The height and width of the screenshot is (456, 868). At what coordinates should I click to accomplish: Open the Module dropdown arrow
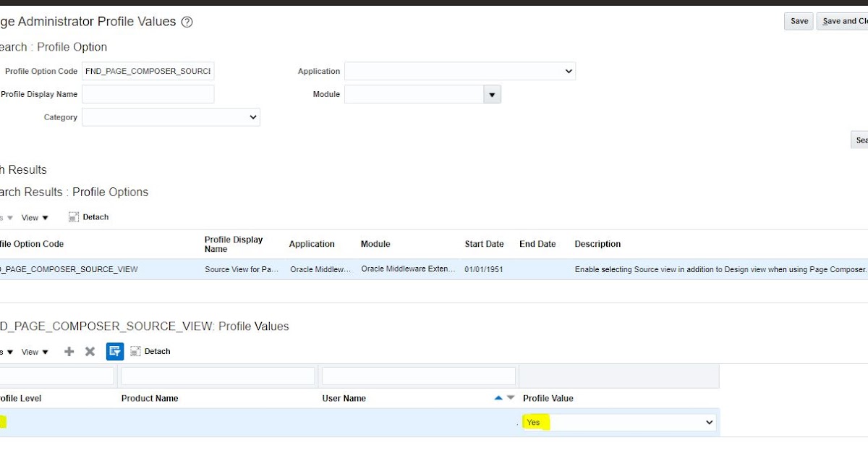pos(492,94)
